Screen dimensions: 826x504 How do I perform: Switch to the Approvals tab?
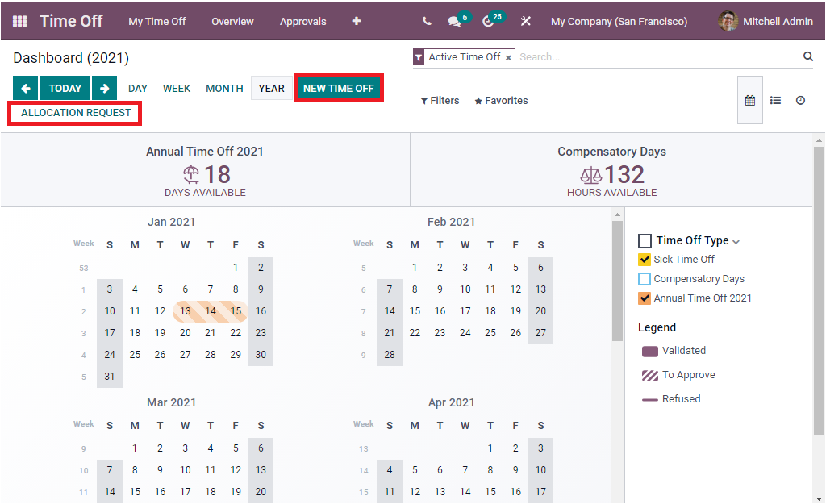[x=303, y=22]
